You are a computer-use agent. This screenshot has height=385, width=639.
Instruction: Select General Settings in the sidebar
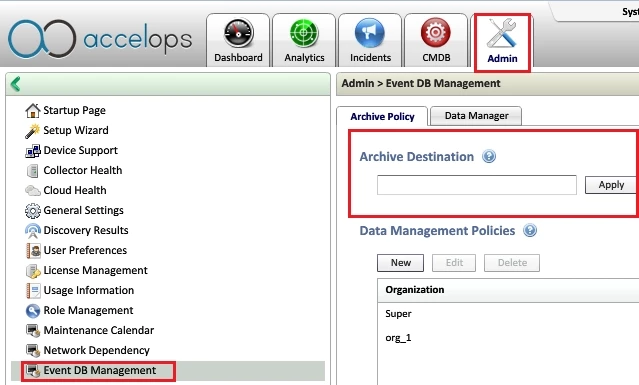(84, 210)
